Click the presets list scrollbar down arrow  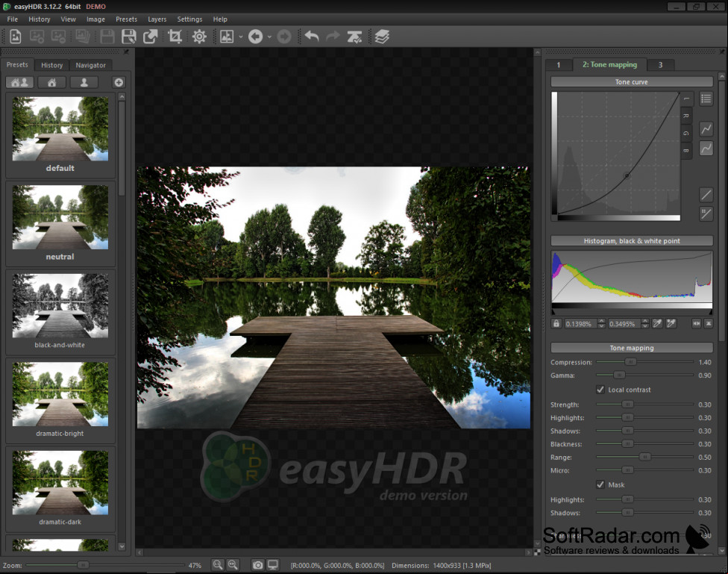[x=122, y=546]
